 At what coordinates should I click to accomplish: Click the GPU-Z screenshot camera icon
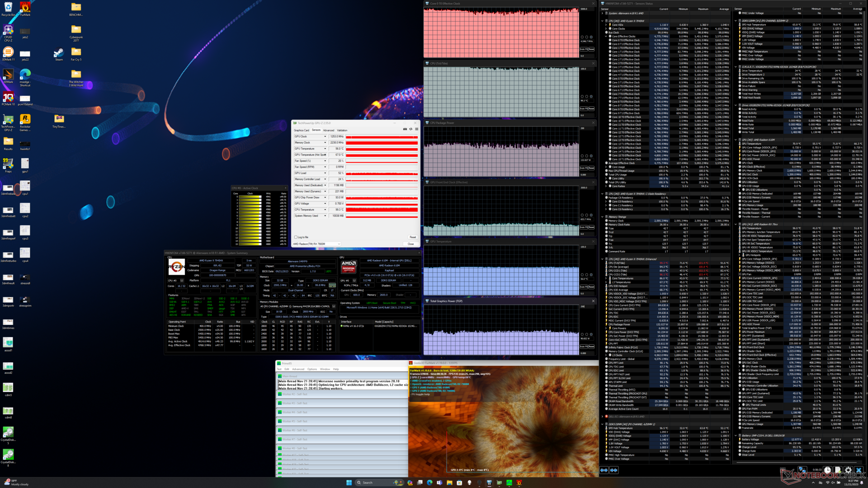tap(405, 129)
